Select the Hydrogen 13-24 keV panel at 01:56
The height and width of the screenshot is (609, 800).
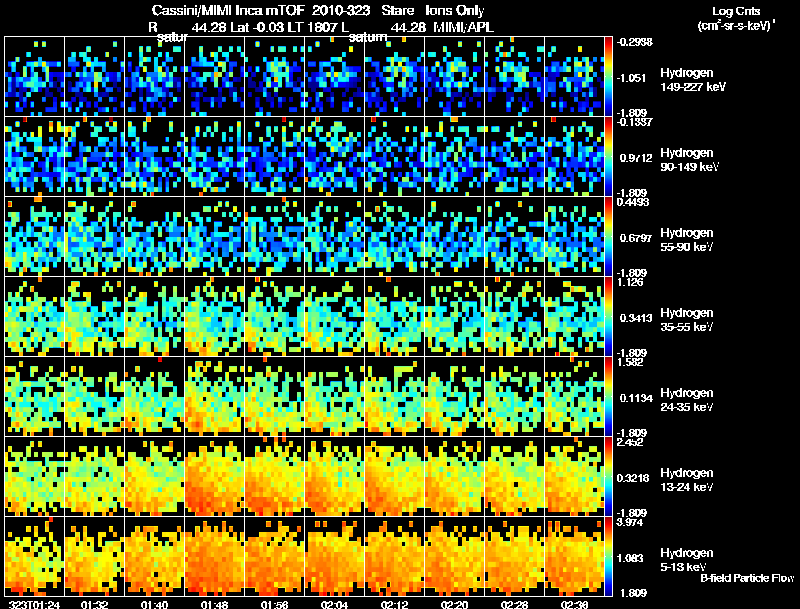[x=274, y=477]
